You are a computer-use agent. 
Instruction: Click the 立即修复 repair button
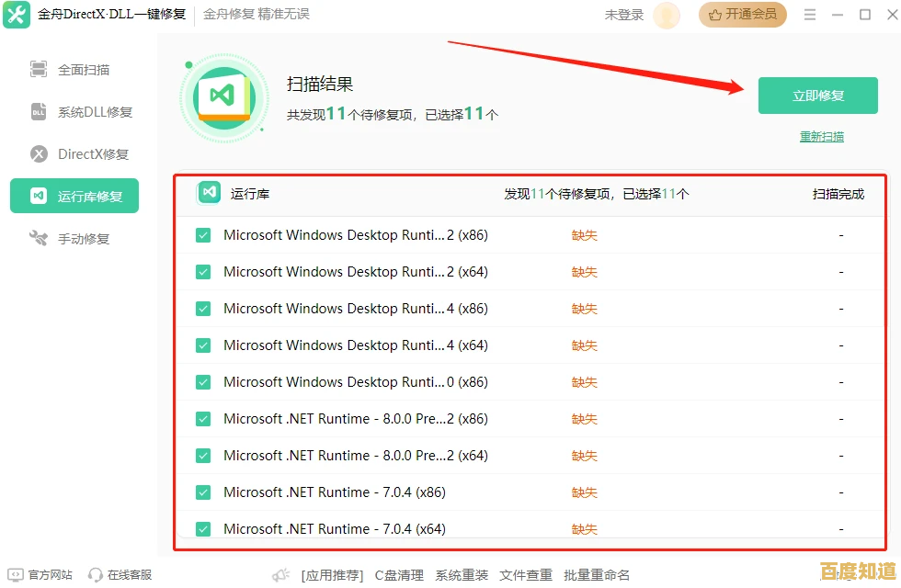click(817, 96)
